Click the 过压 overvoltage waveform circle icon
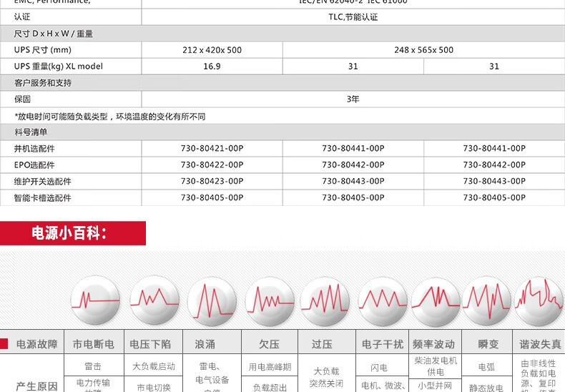 click(325, 302)
